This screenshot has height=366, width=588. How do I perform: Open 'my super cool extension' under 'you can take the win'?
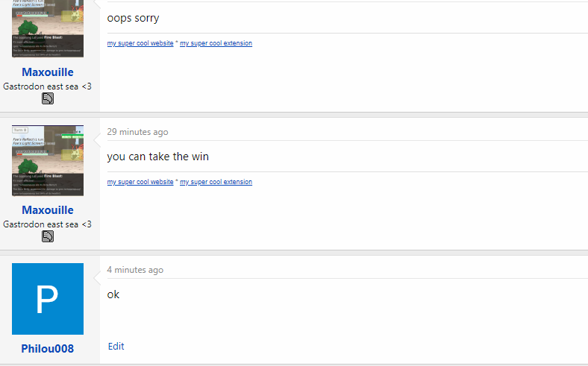pos(216,182)
